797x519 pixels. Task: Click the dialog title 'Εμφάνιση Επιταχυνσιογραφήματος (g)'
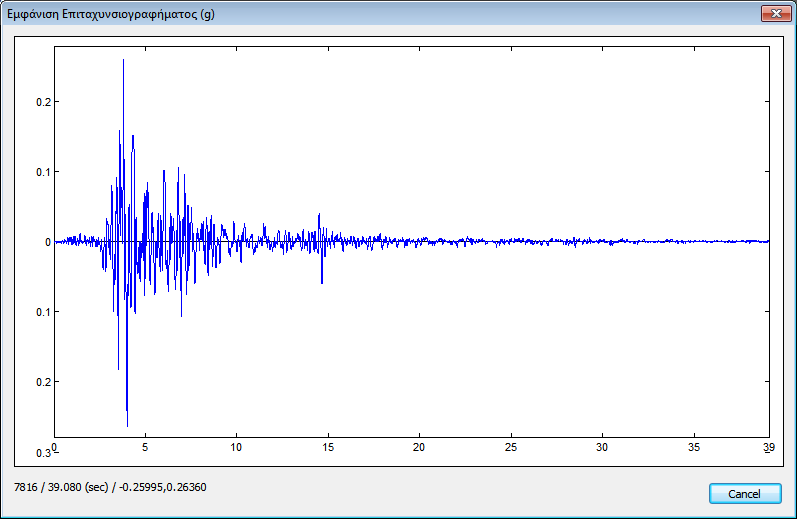(x=111, y=14)
